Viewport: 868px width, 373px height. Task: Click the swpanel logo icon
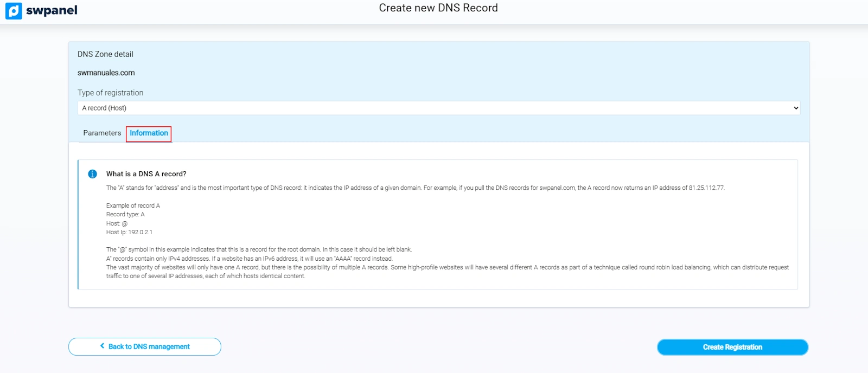14,11
